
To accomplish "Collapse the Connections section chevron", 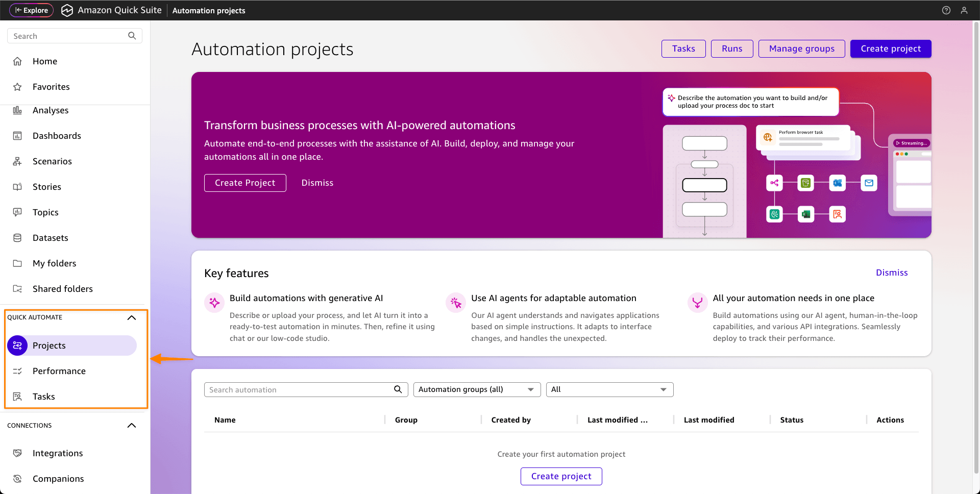I will (x=131, y=426).
